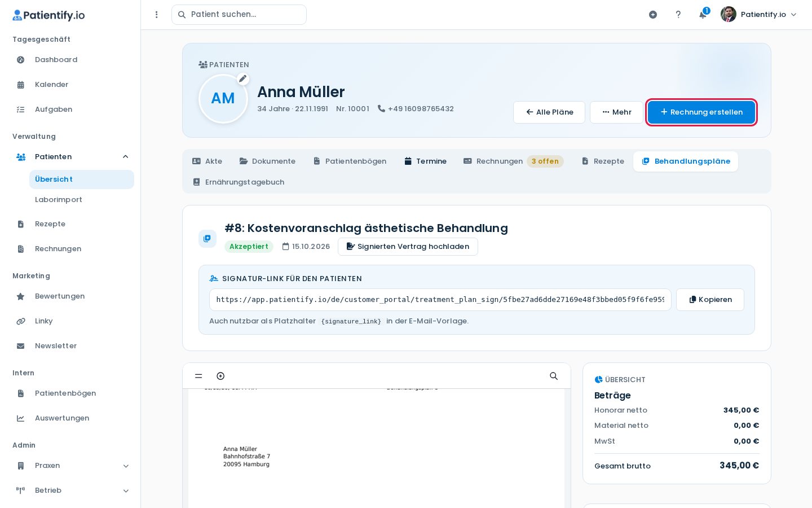Viewport: 812px width, 508px height.
Task: Select Übersicht under Patienten
Action: pos(82,179)
